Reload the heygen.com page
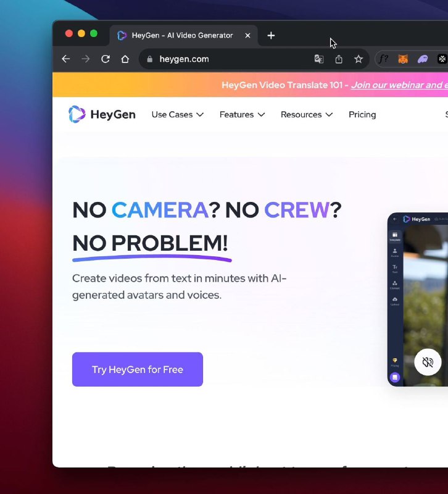Image resolution: width=448 pixels, height=494 pixels. (106, 59)
